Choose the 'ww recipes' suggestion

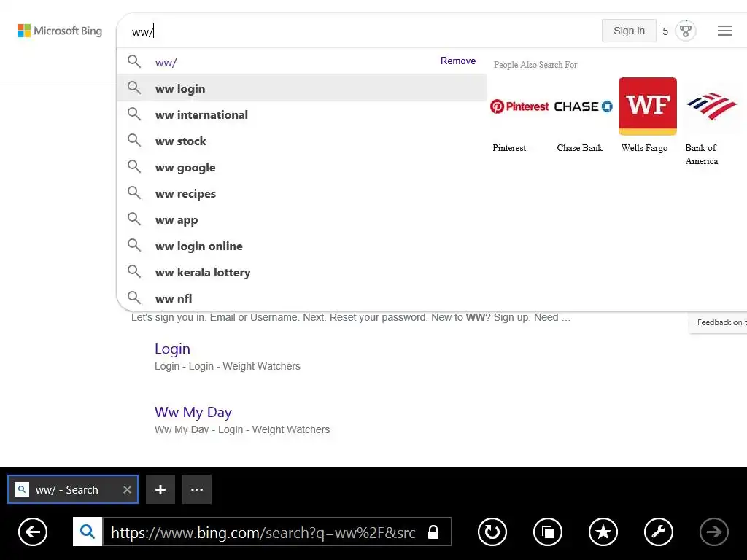tap(302, 193)
